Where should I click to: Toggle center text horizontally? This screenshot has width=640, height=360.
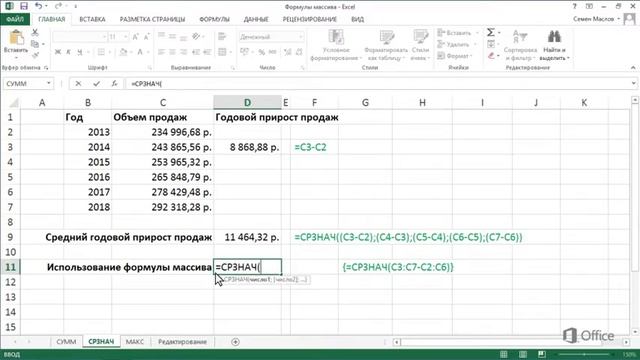pos(172,52)
